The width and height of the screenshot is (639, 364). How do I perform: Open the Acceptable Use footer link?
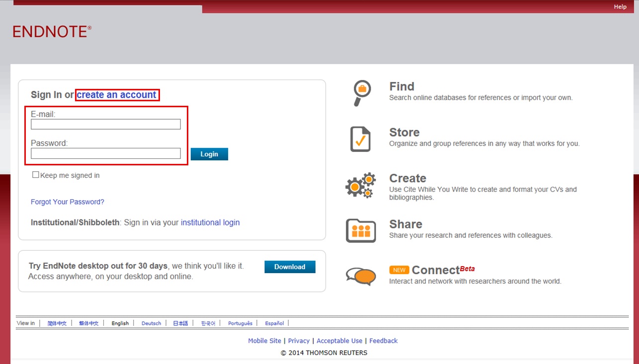(339, 341)
